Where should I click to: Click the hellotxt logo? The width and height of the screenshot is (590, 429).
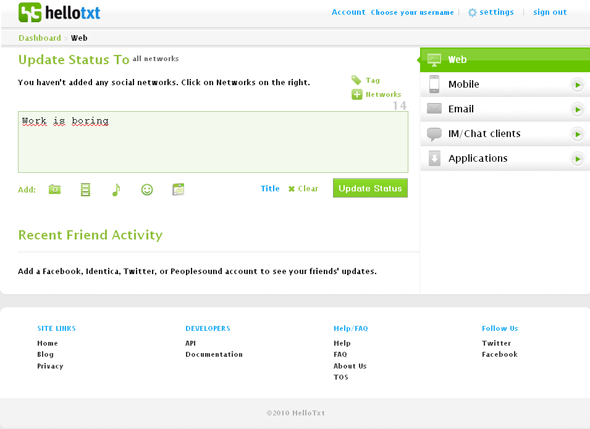(x=59, y=12)
